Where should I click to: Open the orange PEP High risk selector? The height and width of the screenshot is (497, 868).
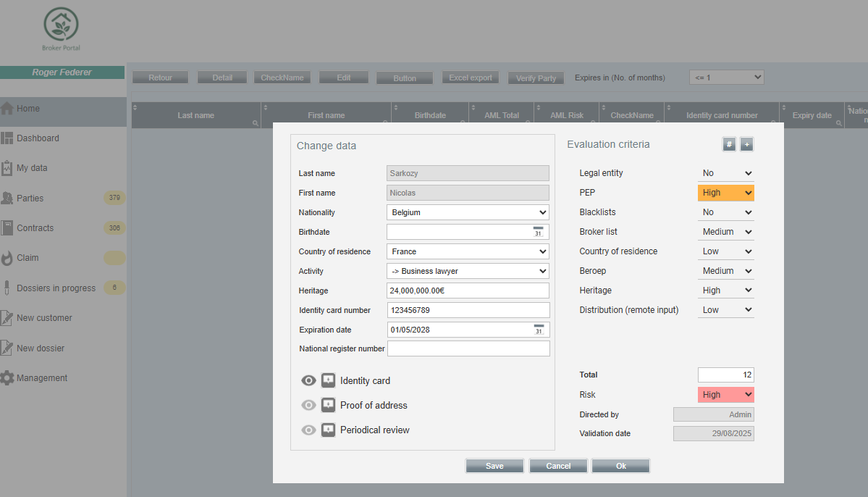[x=725, y=193]
